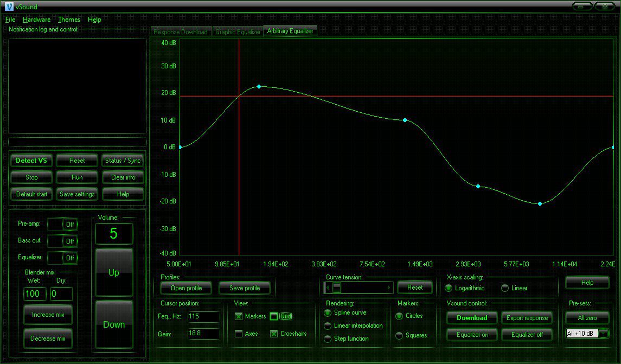Open the Help menu in menu bar
Viewport: 621px width, 364px height.
pos(94,20)
